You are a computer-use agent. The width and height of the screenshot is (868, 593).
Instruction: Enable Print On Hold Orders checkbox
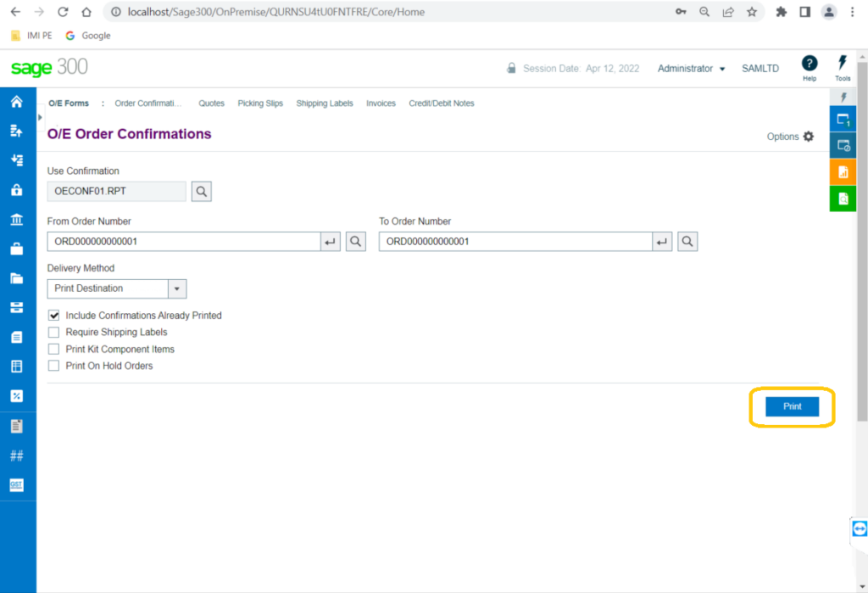[x=54, y=366]
